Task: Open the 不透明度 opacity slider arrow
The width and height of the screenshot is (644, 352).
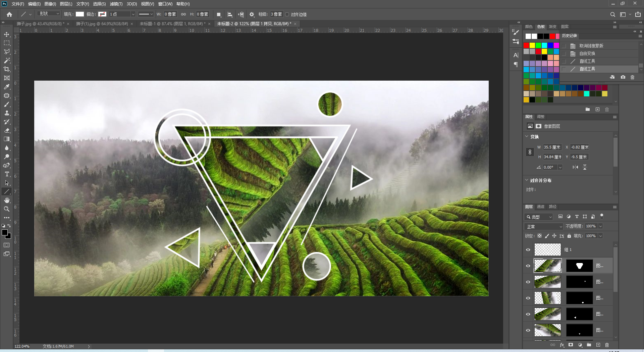Action: [x=601, y=226]
